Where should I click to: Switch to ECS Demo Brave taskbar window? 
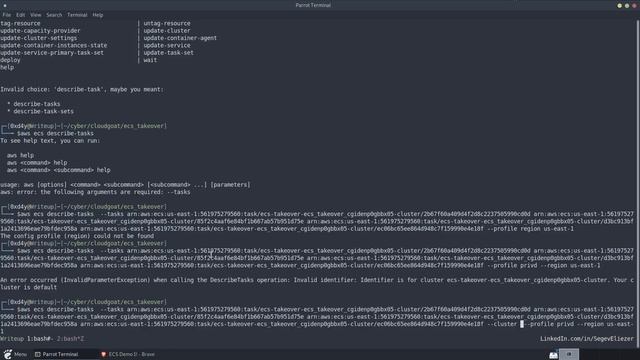coord(128,354)
